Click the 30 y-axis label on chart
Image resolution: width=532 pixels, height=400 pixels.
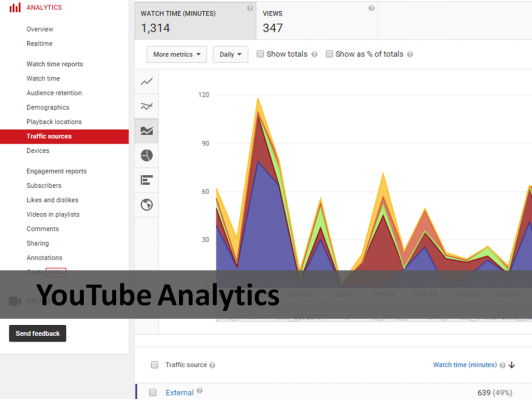205,240
